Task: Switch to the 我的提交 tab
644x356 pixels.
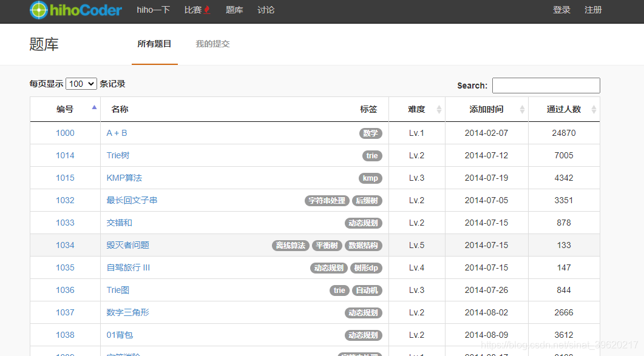Action: click(213, 44)
